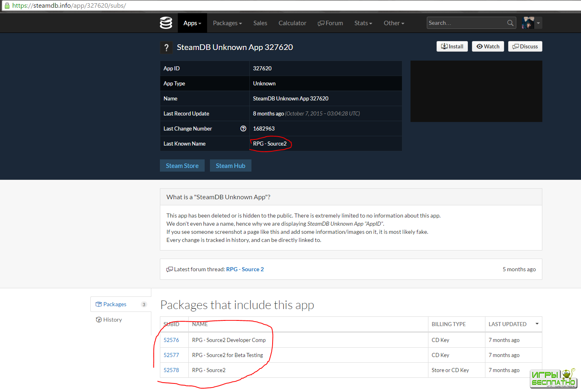
Task: Open RPG - Source2 Developer Comp package
Action: point(229,340)
